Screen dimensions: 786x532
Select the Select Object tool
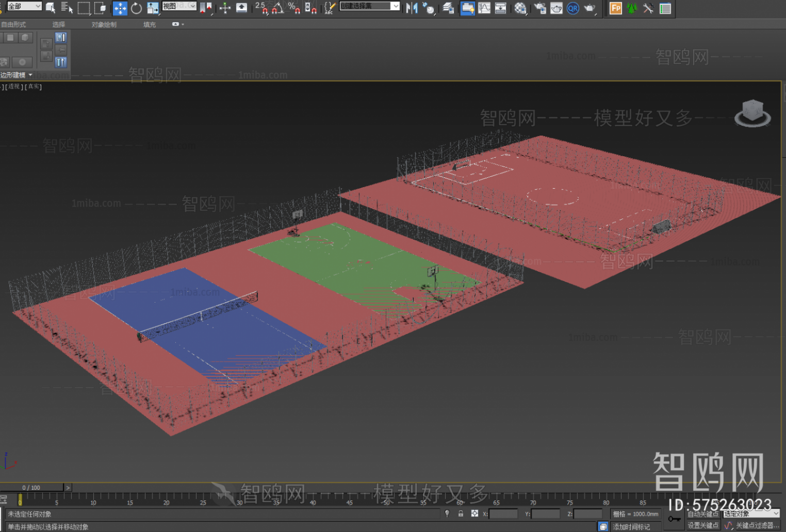[51, 8]
